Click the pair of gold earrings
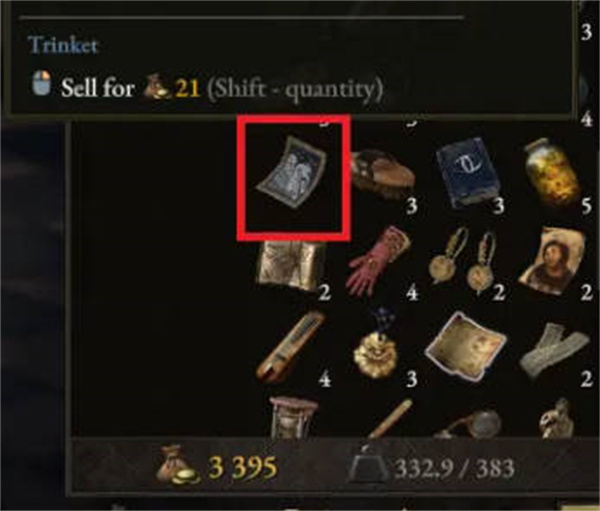 tap(464, 260)
